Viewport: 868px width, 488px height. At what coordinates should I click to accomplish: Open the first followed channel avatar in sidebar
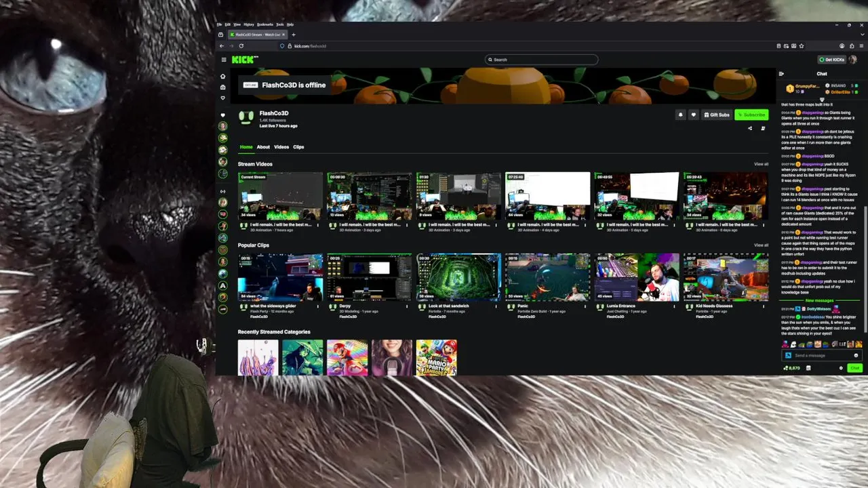[222, 126]
